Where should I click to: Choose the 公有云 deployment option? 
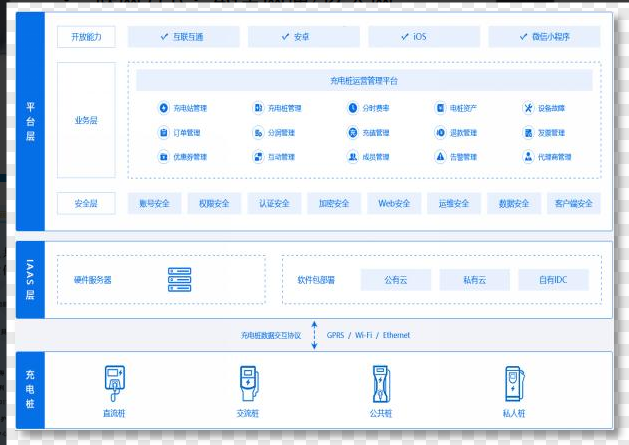396,280
